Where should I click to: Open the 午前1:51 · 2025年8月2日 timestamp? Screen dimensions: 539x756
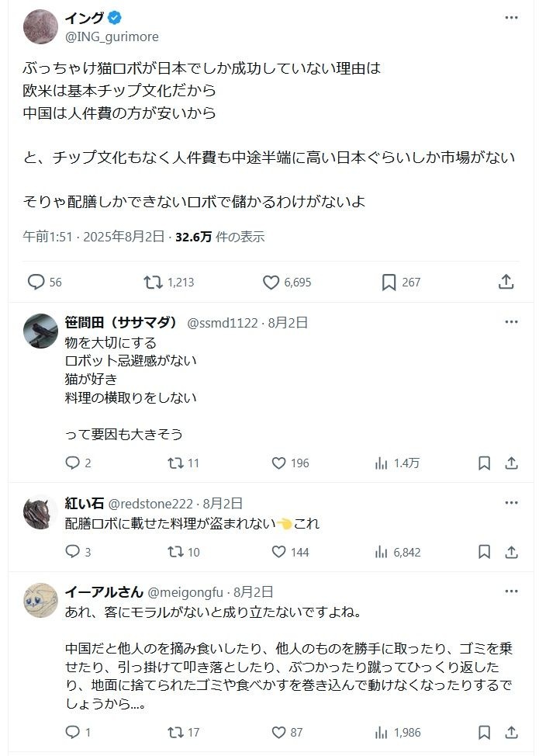pyautogui.click(x=93, y=237)
